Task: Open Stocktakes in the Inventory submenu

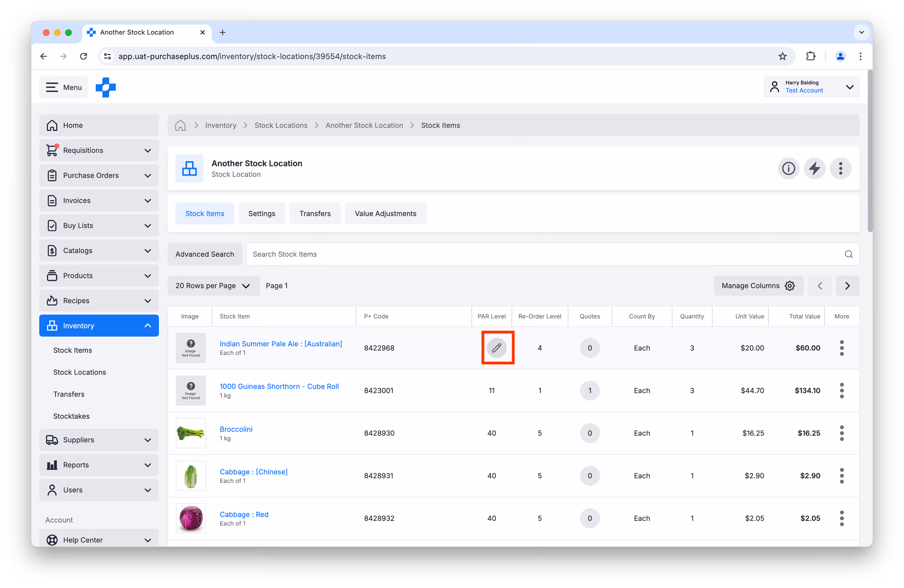Action: [x=71, y=416]
